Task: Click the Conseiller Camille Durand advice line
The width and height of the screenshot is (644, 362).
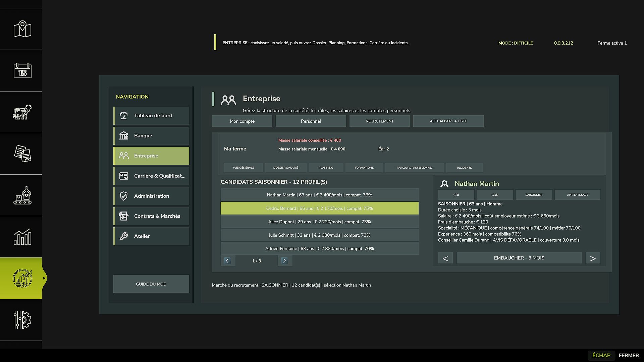Action: coord(508,240)
